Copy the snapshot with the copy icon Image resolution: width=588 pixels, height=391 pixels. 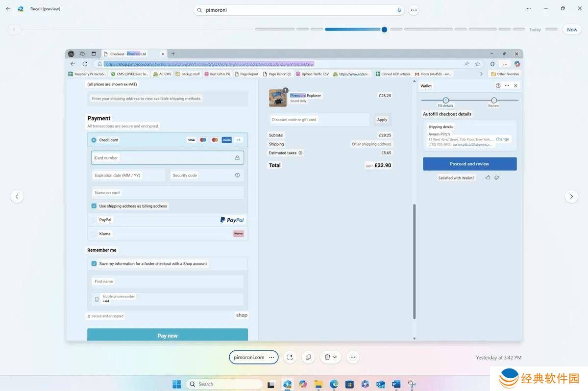coord(308,357)
